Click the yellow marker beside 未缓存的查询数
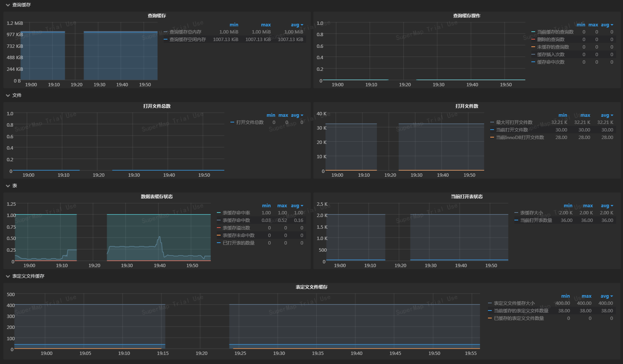The image size is (623, 364). 533,47
